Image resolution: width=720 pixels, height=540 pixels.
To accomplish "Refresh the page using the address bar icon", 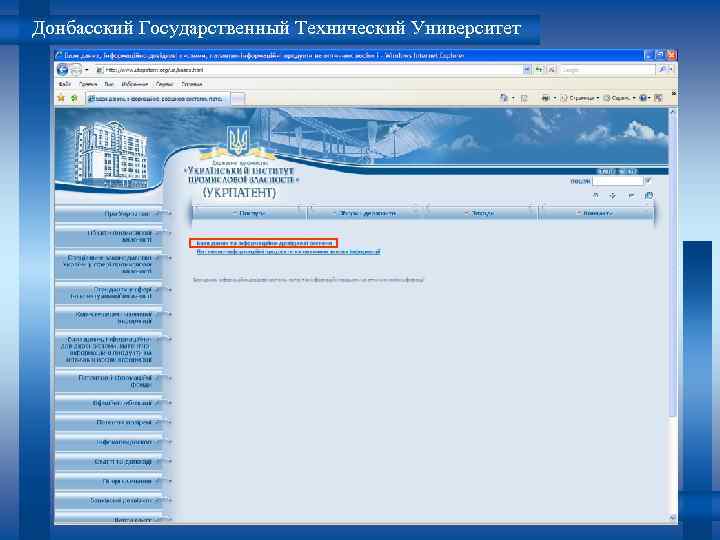I will (540, 70).
